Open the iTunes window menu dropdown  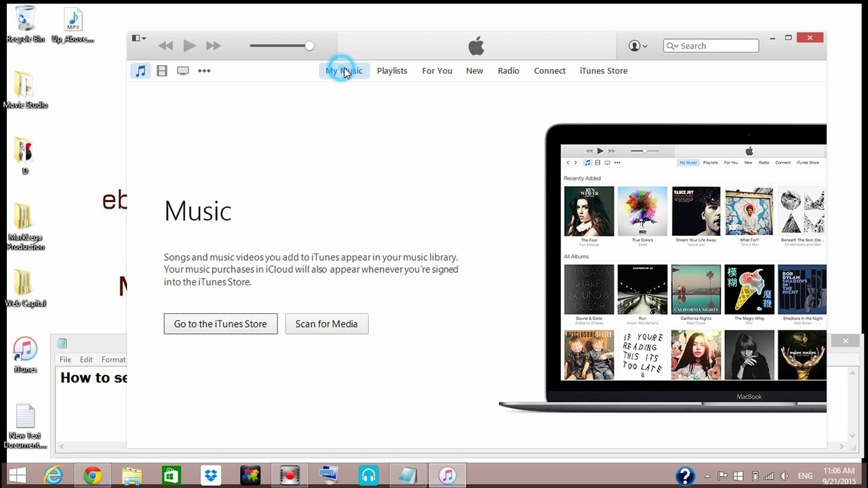(139, 39)
